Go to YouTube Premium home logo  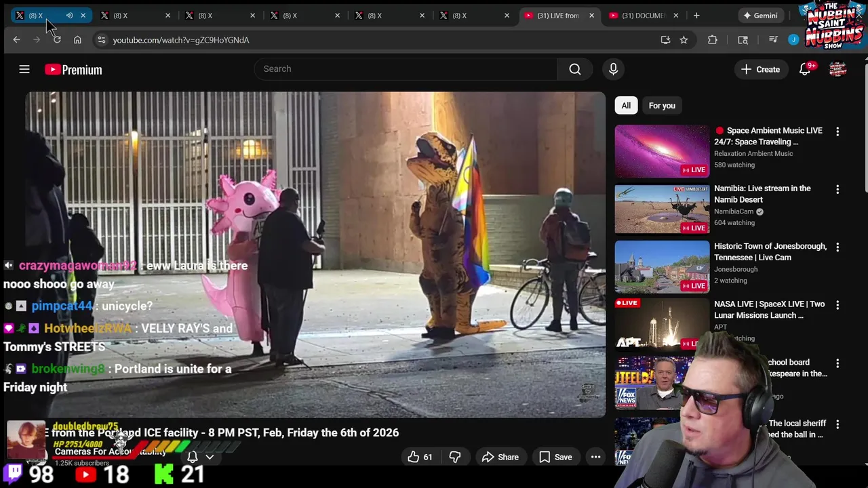(x=73, y=69)
